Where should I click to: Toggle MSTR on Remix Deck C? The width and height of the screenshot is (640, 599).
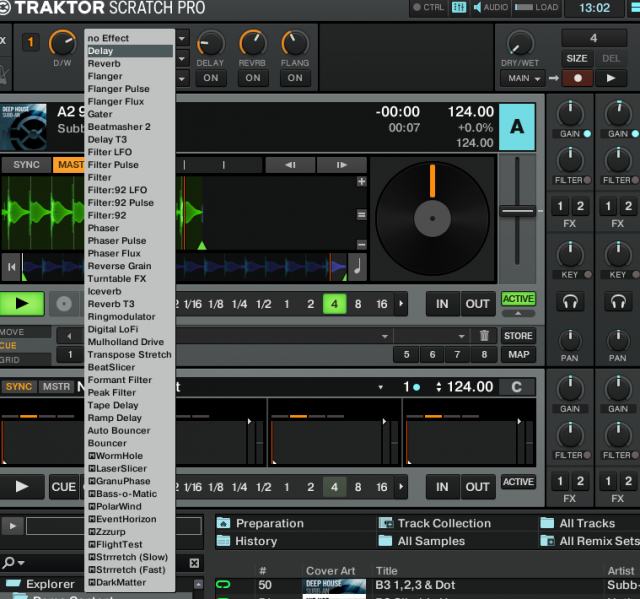(x=56, y=386)
